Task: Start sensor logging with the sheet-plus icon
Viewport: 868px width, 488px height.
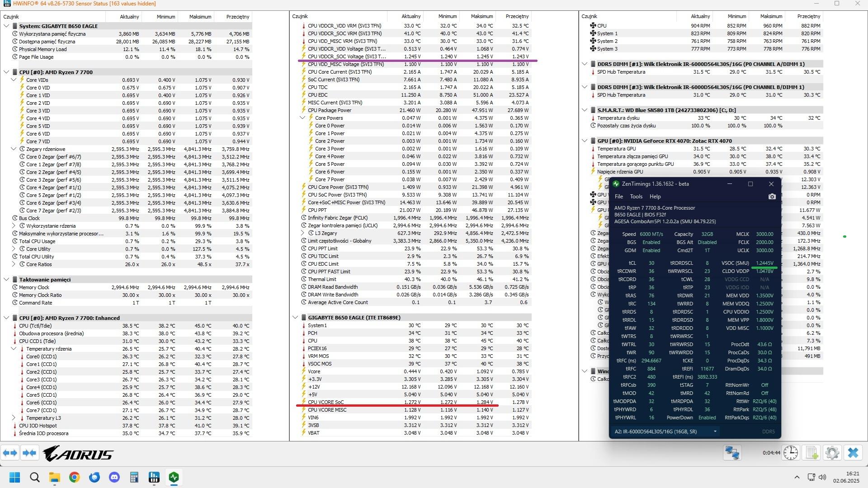Action: pos(811,453)
